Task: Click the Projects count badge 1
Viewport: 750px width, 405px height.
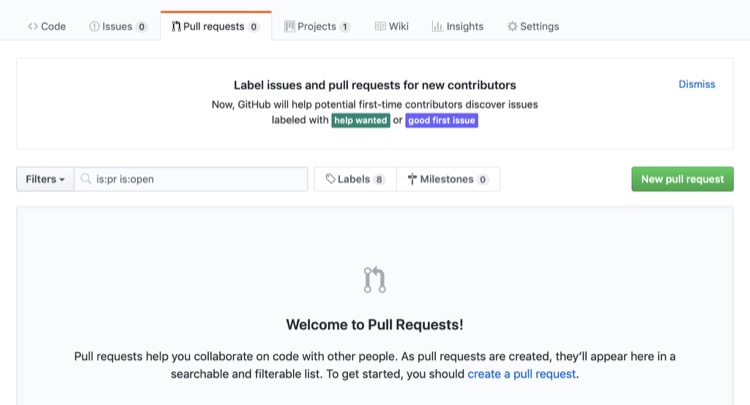Action: tap(344, 27)
